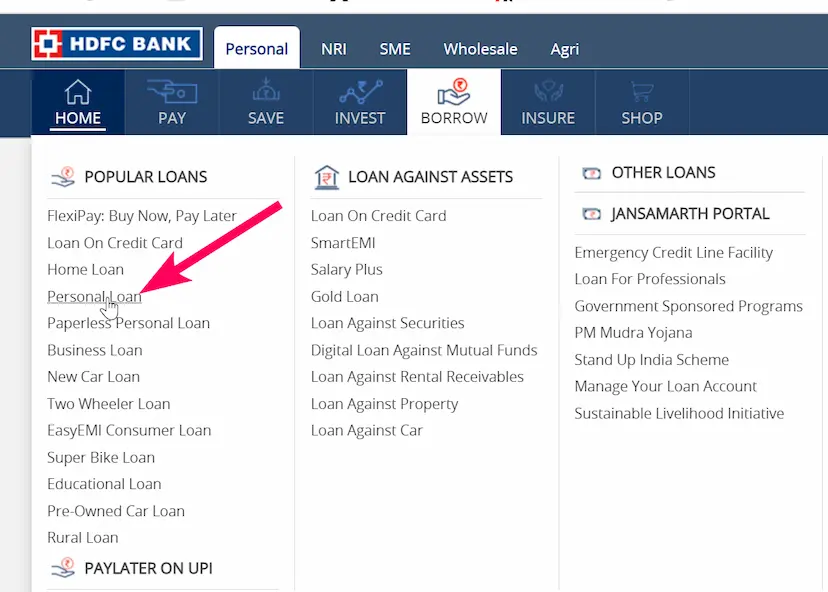This screenshot has width=828, height=592.
Task: Expand the PAYLATER ON UPI section
Action: 148,568
